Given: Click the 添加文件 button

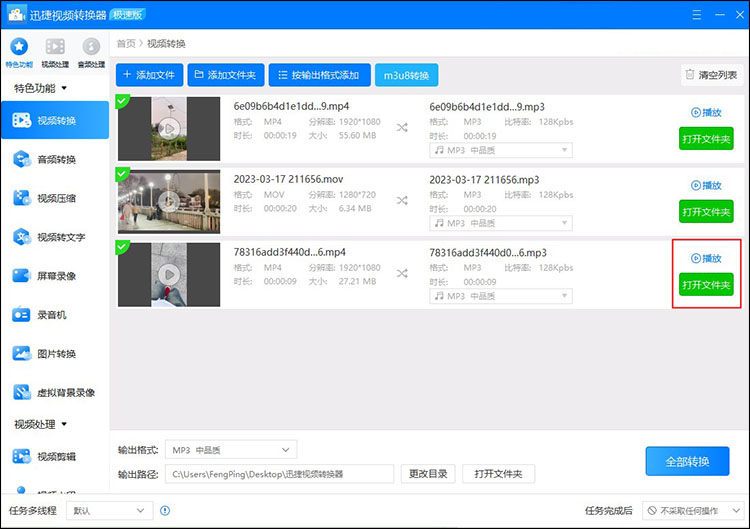Looking at the screenshot, I should [x=149, y=75].
